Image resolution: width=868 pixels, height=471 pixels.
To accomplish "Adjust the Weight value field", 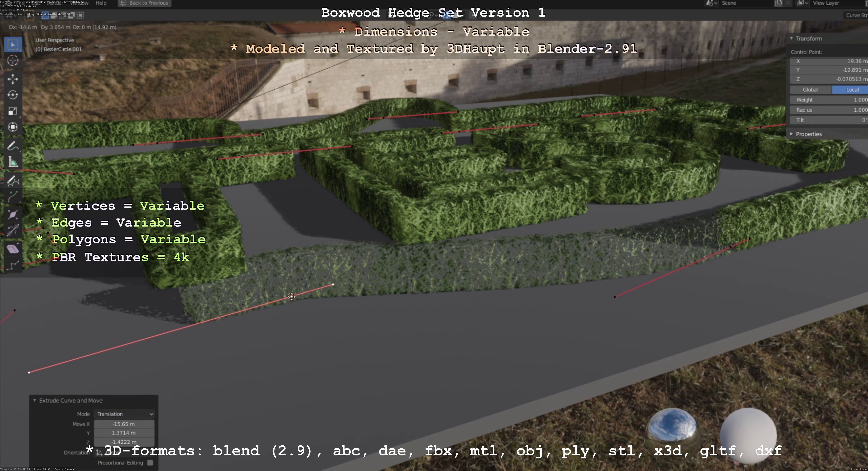I will coord(829,100).
